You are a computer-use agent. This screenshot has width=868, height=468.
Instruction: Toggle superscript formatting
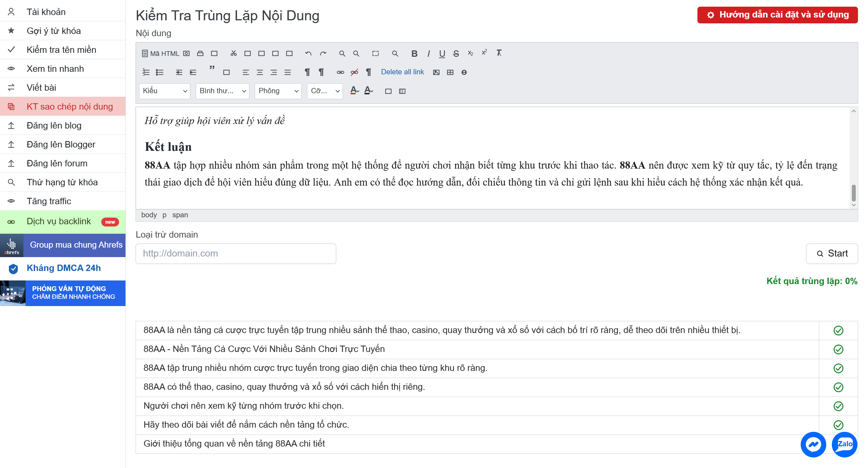(484, 52)
